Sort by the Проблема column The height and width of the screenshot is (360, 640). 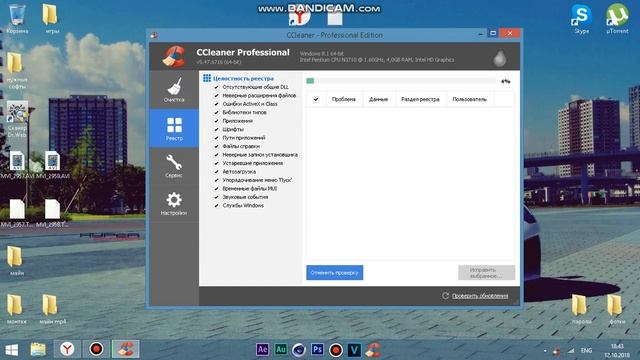coord(344,99)
